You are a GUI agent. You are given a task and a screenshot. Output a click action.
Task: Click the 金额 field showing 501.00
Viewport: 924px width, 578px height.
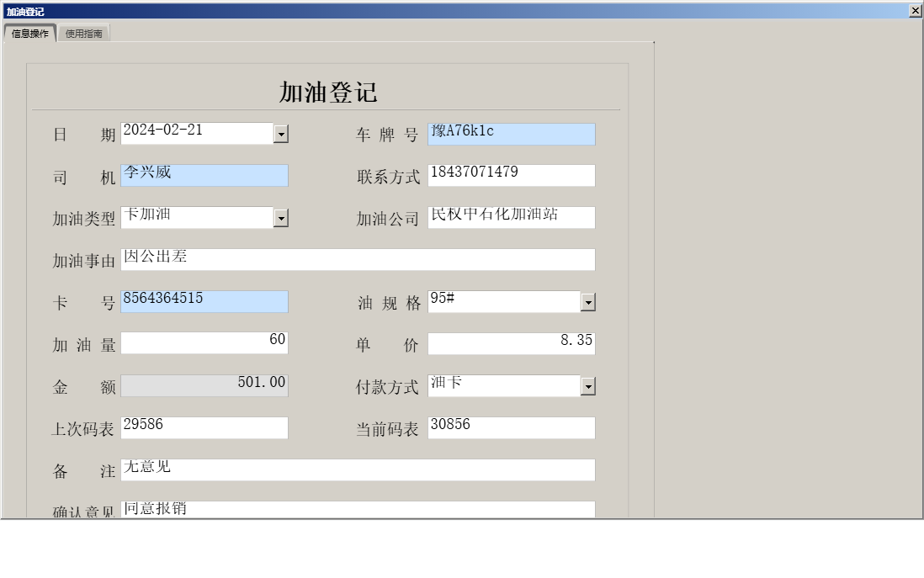202,384
